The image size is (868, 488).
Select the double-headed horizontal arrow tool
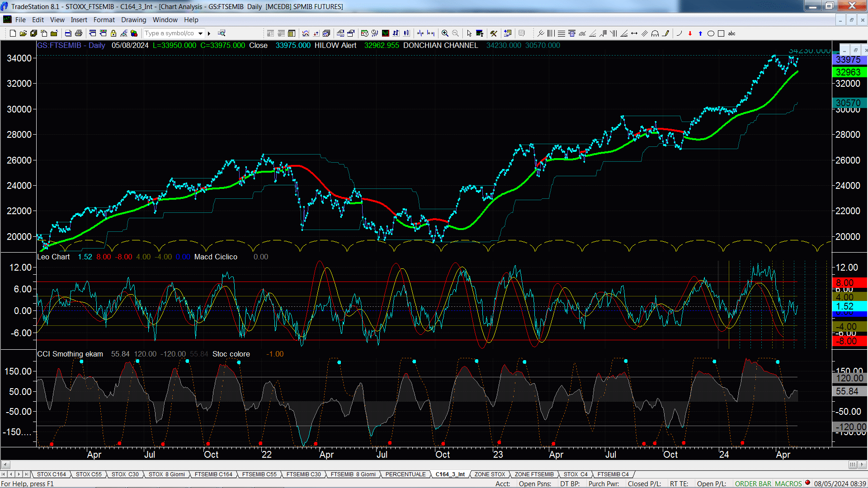tap(634, 33)
